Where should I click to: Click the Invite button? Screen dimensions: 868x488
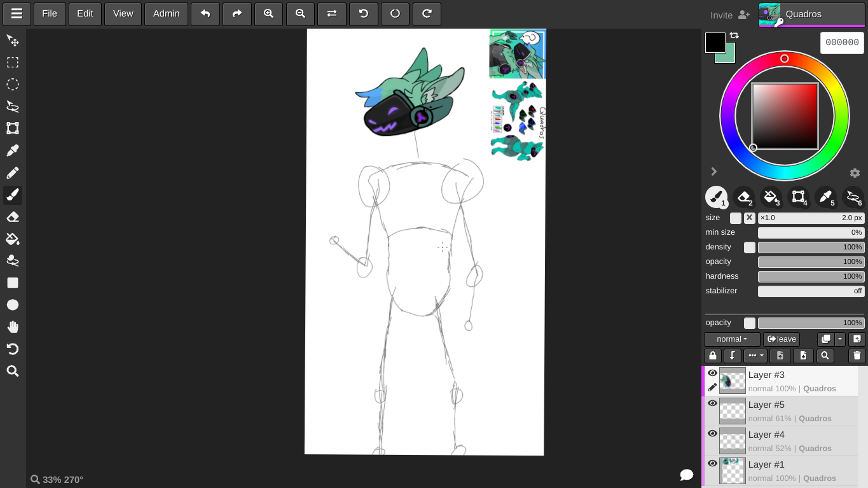(729, 15)
